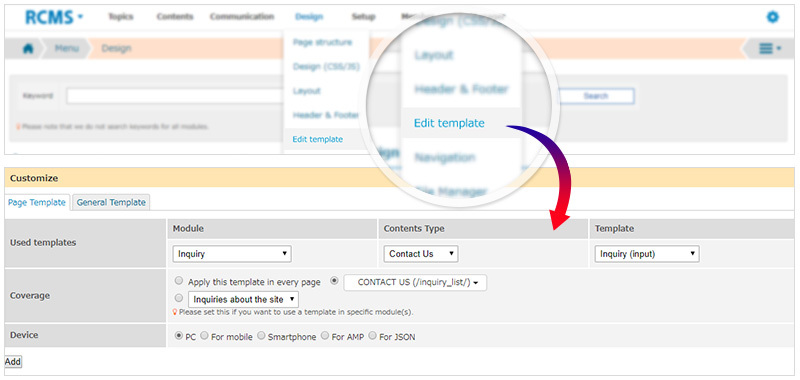Focus the Keyword search field

pyautogui.click(x=176, y=96)
